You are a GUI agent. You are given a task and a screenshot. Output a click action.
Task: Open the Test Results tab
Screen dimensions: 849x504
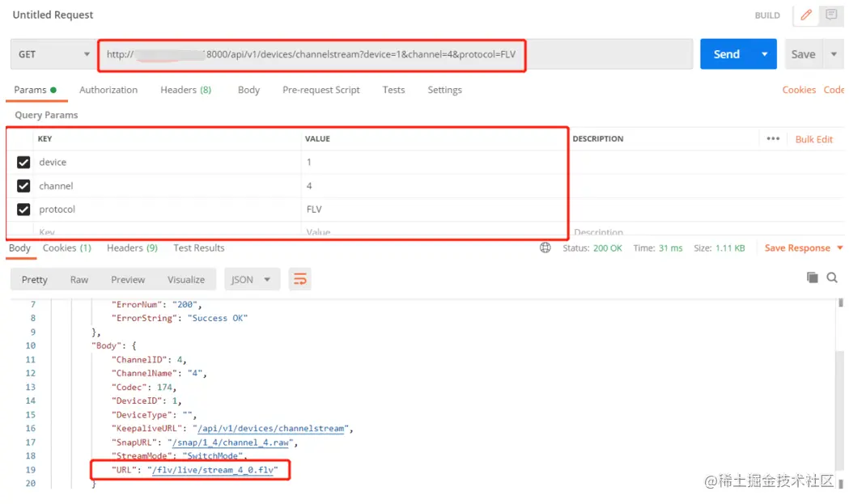pos(199,248)
